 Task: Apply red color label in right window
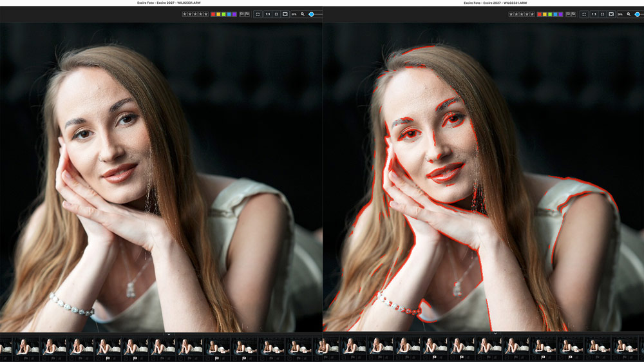pos(539,14)
